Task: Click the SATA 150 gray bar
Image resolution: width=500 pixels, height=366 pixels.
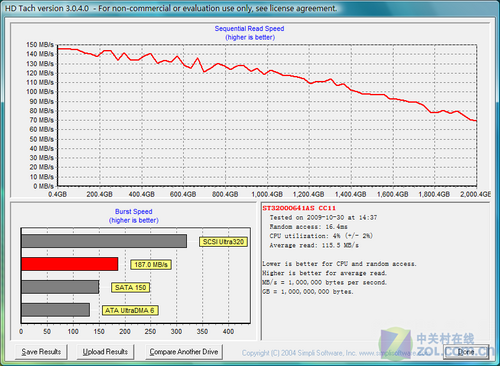Action: tap(60, 287)
